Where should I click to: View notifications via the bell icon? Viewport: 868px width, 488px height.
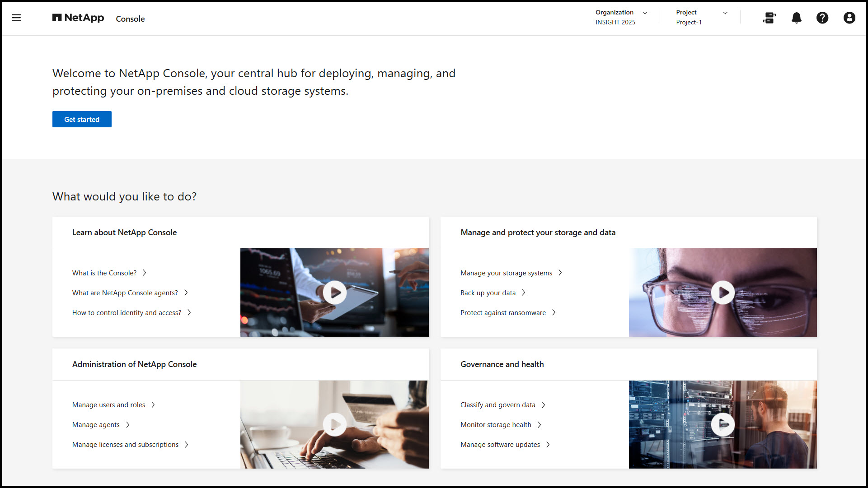pos(796,18)
